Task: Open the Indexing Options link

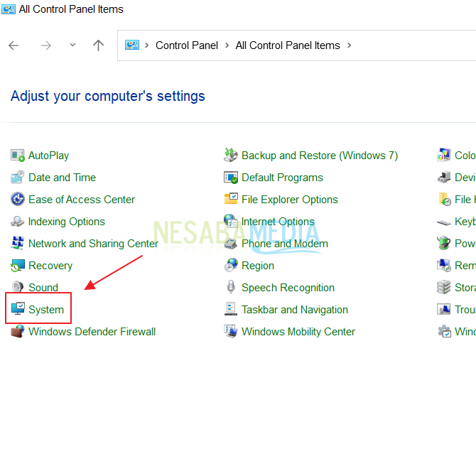Action: click(x=67, y=222)
